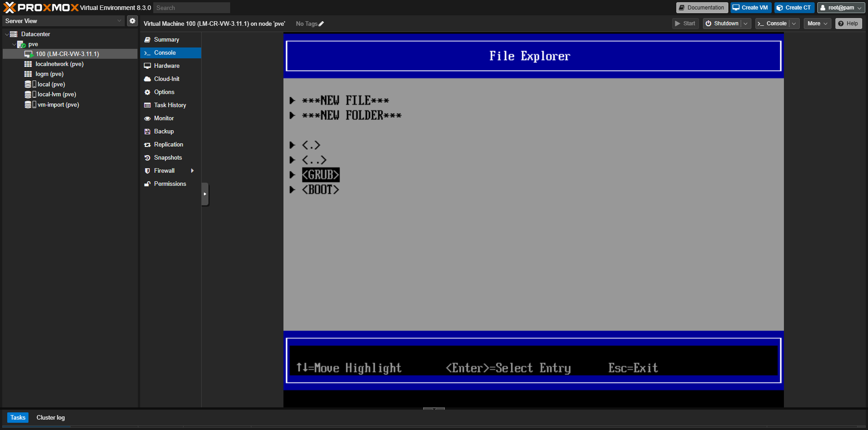The height and width of the screenshot is (430, 868).
Task: Select the Hardware display icon in sidebar
Action: tap(147, 66)
